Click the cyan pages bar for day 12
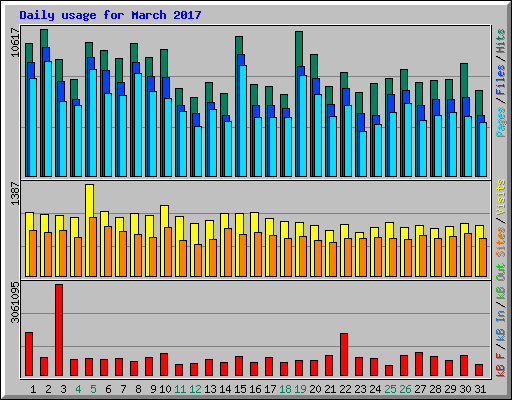Image resolution: width=512 pixels, height=400 pixels. point(198,151)
